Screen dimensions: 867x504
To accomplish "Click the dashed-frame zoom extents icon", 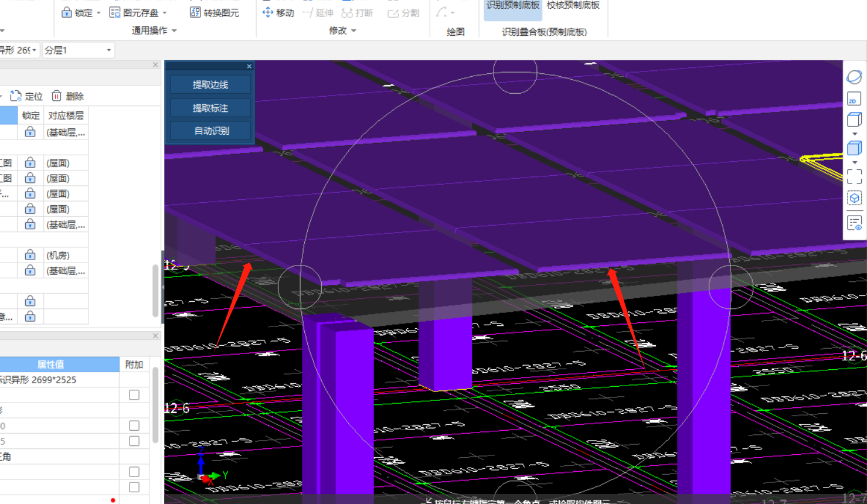I will [854, 176].
